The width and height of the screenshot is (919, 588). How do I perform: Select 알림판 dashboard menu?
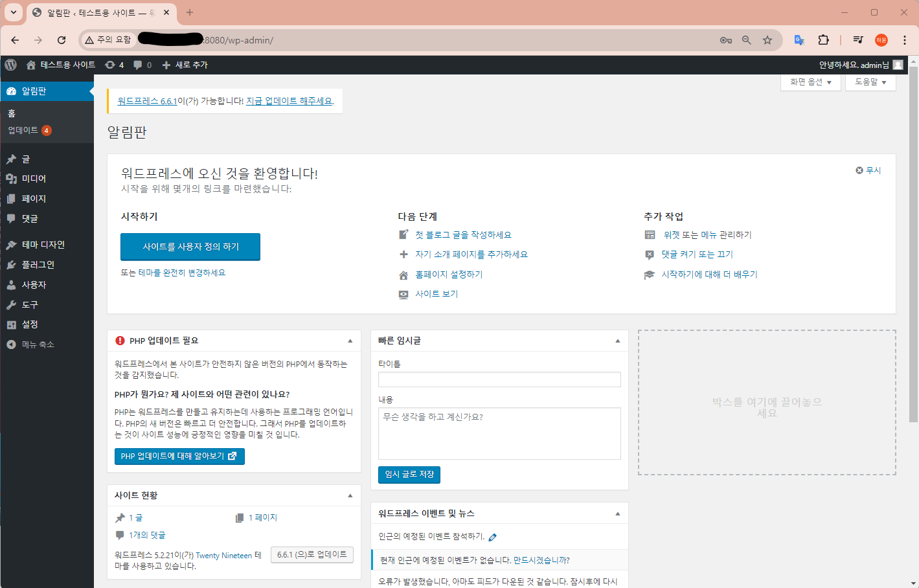[47, 91]
